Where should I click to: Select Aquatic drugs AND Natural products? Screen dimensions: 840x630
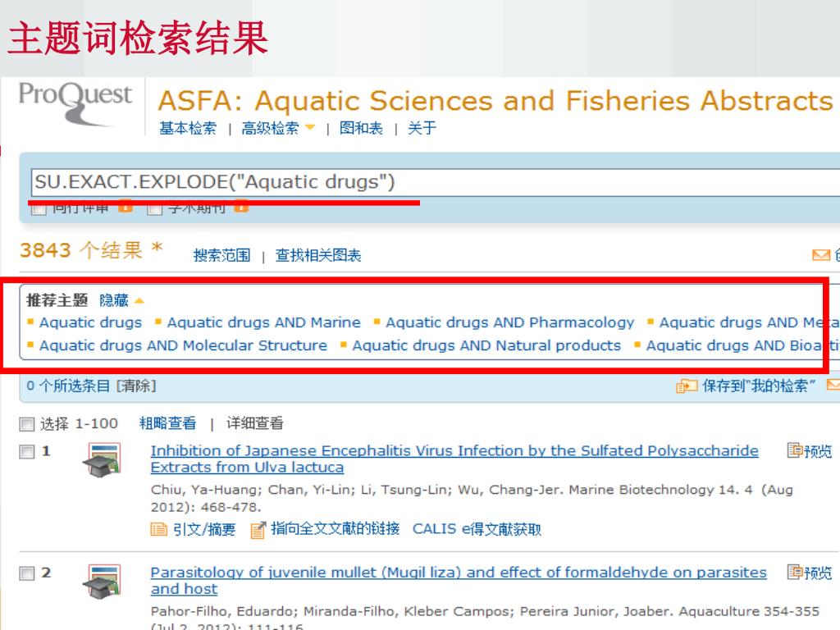(486, 345)
